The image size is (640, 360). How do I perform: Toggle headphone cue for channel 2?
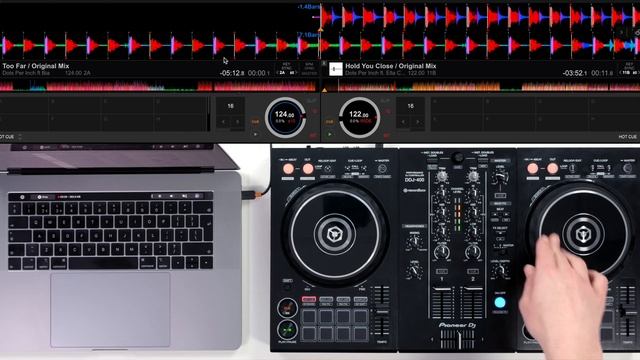click(x=473, y=271)
